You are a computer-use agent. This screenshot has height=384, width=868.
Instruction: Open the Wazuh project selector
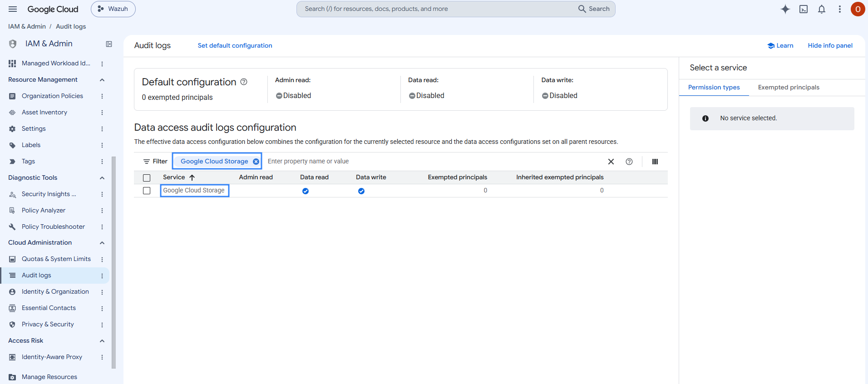pos(113,9)
